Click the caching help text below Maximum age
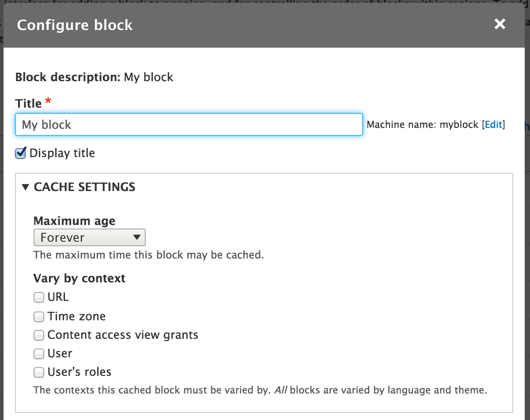530x420 pixels. tap(148, 255)
